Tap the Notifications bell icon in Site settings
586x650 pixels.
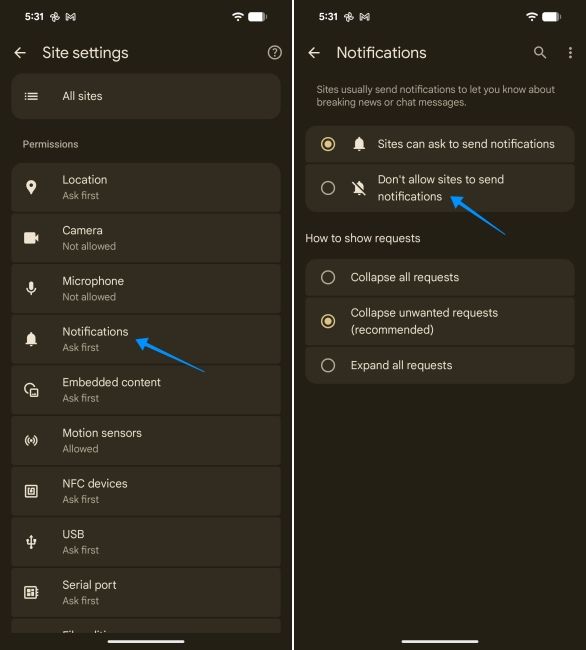tap(31, 339)
